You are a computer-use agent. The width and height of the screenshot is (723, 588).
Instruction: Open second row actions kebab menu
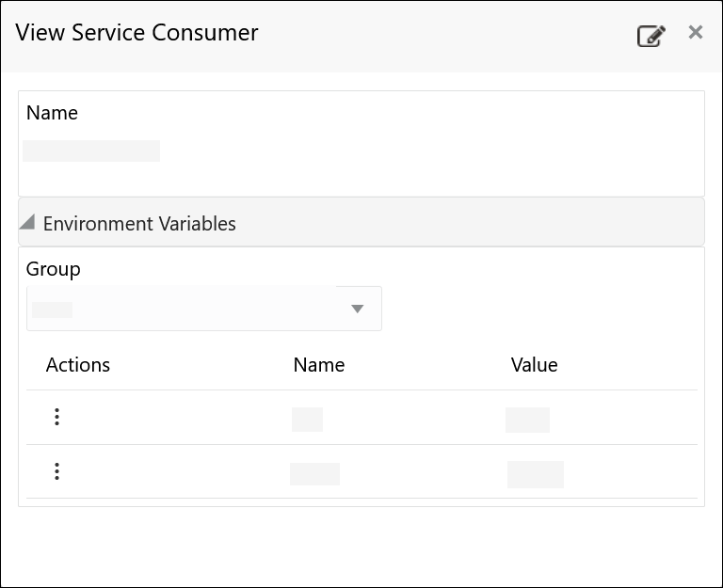[56, 471]
